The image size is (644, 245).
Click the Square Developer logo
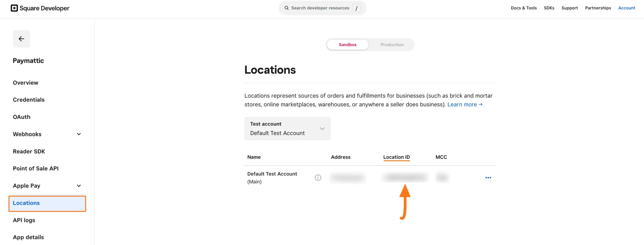click(40, 8)
